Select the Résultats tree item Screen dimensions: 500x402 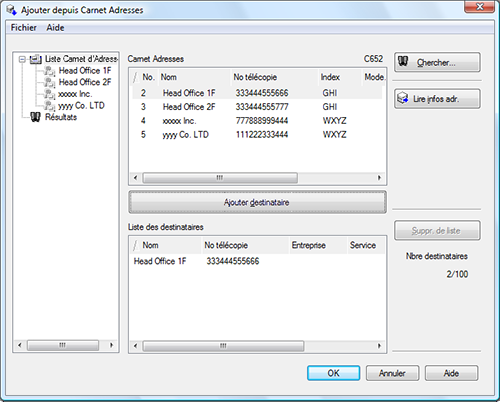point(61,117)
